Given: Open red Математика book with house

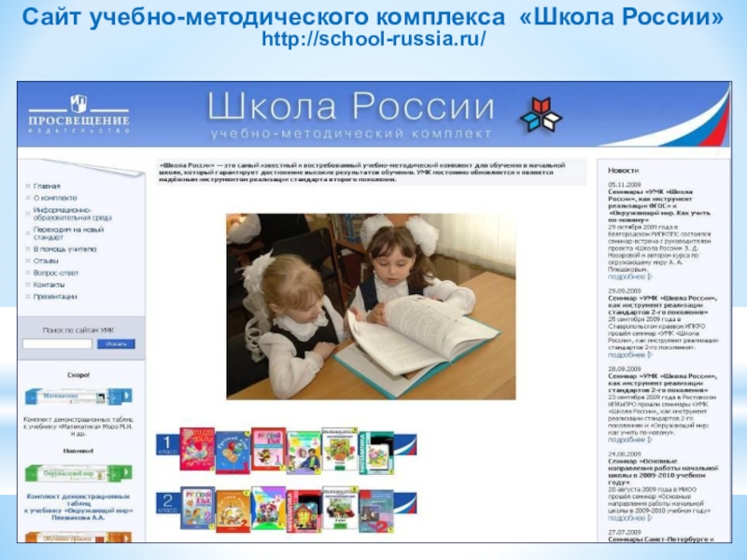Looking at the screenshot, I should pyautogui.click(x=304, y=511).
